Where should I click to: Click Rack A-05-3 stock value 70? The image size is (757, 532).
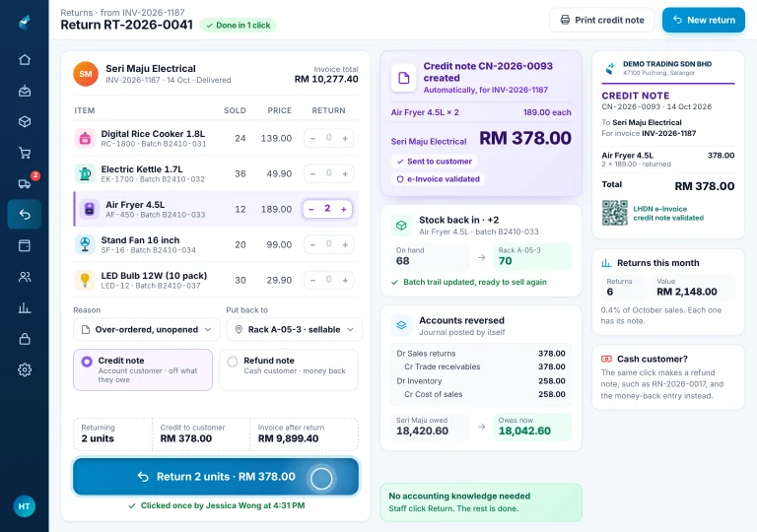coord(505,261)
